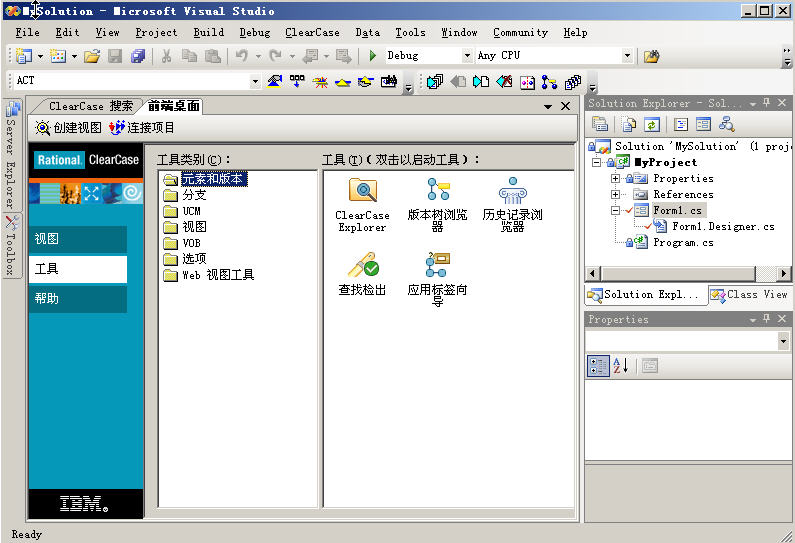This screenshot has height=543, width=795.
Task: Click the Cut scissors icon
Action: 166,56
